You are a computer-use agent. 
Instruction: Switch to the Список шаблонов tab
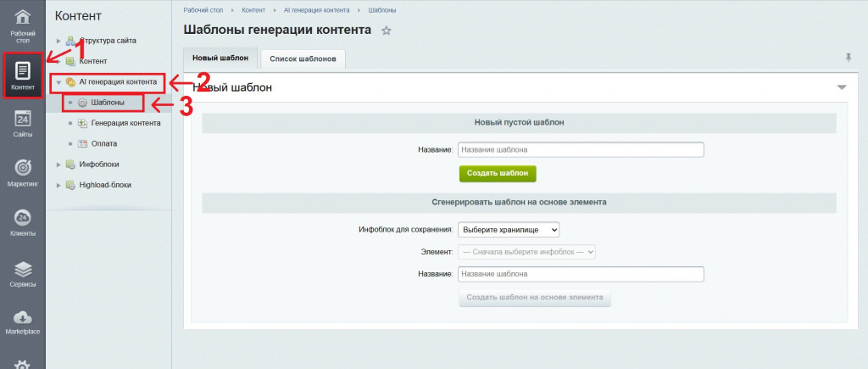pyautogui.click(x=303, y=59)
